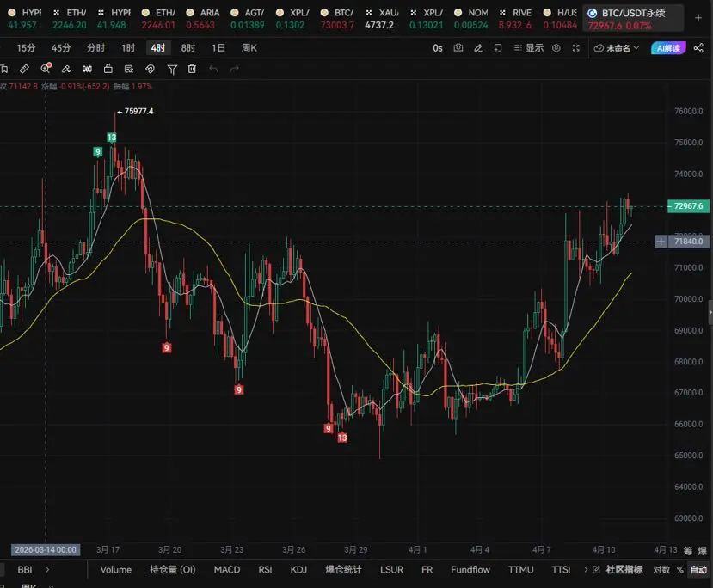Toggle the 持仓量 (OI) indicator
Image resolution: width=713 pixels, height=588 pixels.
[173, 569]
